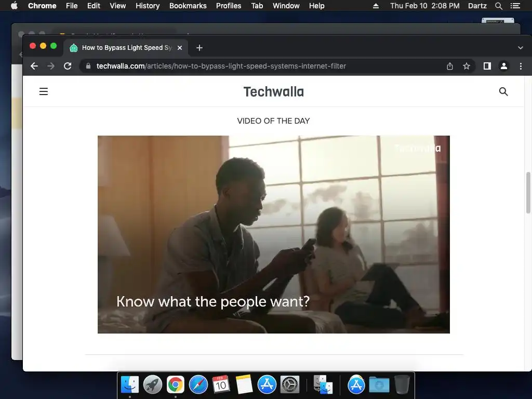Open App Store icon next to Notes

coord(267,384)
